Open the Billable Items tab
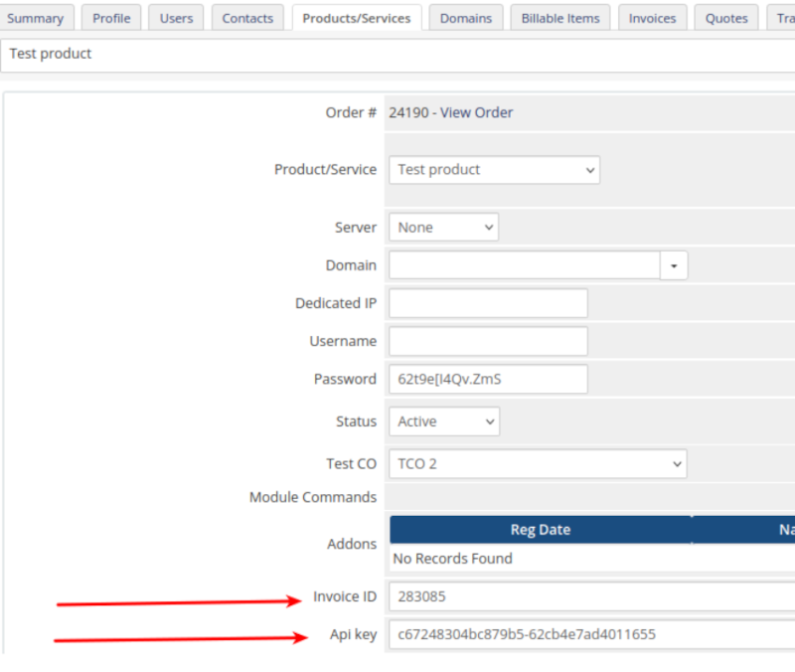Screen dimensions: 795x672 (x=560, y=18)
